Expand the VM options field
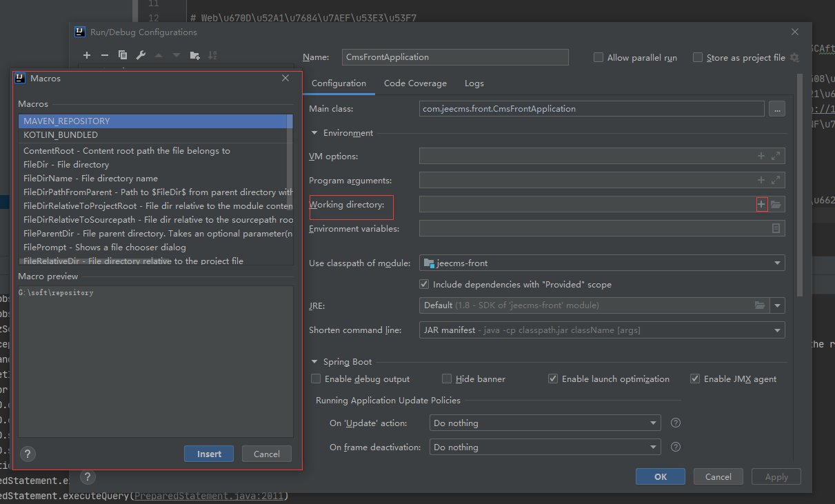This screenshot has width=835, height=504. 776,157
